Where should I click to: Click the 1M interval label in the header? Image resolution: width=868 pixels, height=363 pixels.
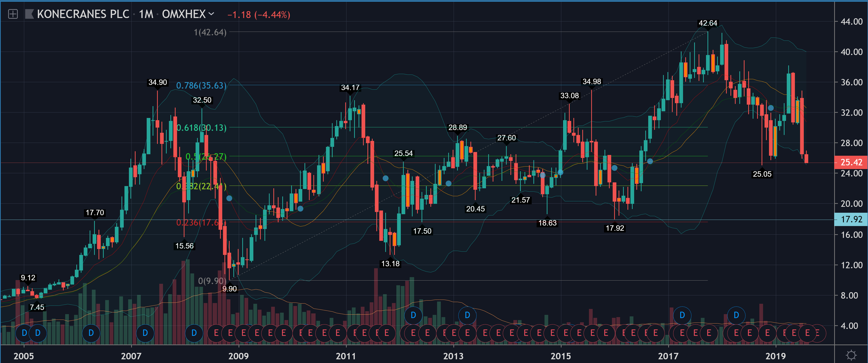146,14
